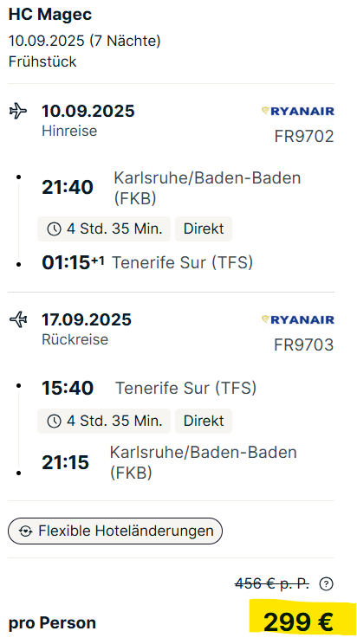The height and width of the screenshot is (644, 357).
Task: Click flight number FR9702
Action: click(304, 137)
